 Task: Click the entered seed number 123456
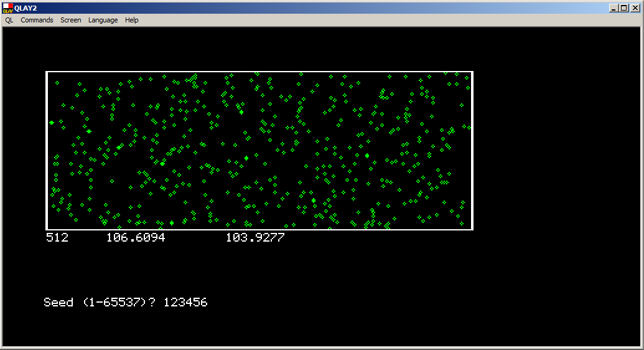[x=185, y=302]
